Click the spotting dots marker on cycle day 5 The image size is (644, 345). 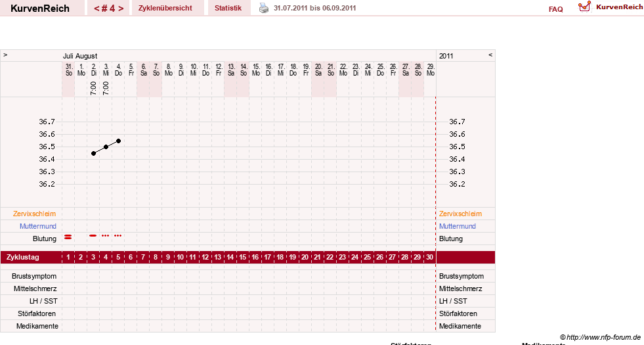pos(118,236)
